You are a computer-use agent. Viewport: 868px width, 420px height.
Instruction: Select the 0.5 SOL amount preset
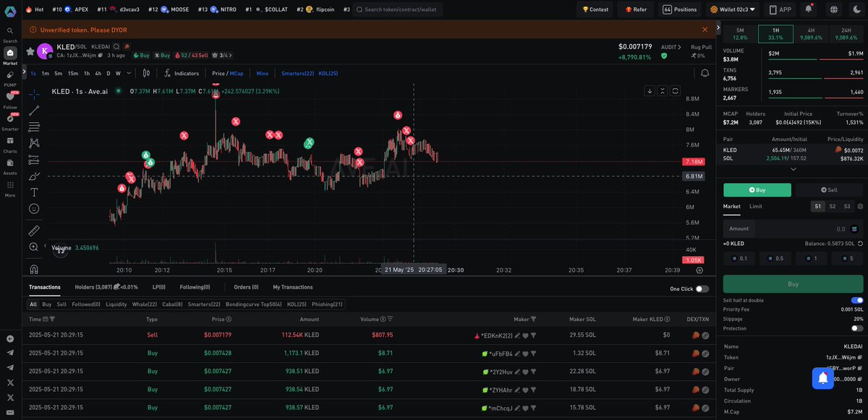tap(775, 257)
